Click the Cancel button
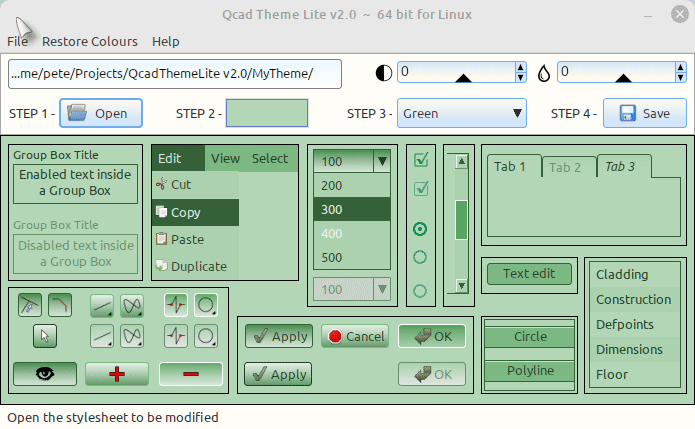 pos(355,337)
